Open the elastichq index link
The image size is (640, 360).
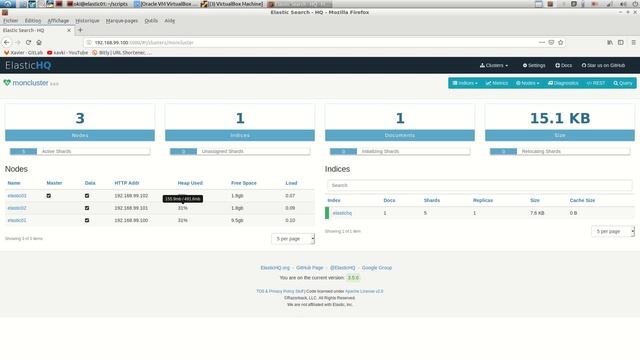342,213
